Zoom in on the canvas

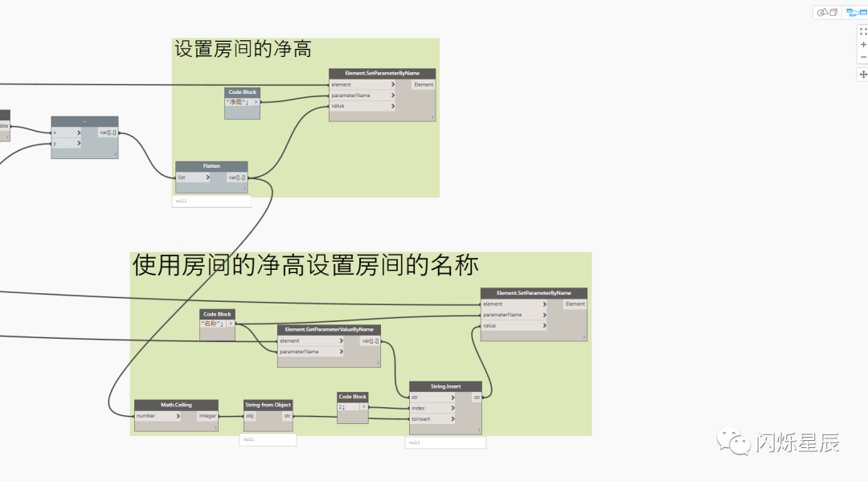(x=862, y=45)
